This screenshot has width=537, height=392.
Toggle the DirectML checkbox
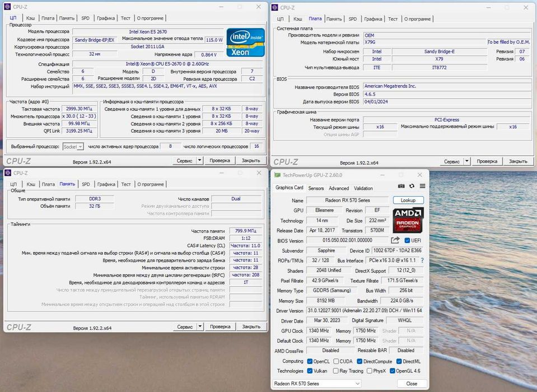point(399,361)
